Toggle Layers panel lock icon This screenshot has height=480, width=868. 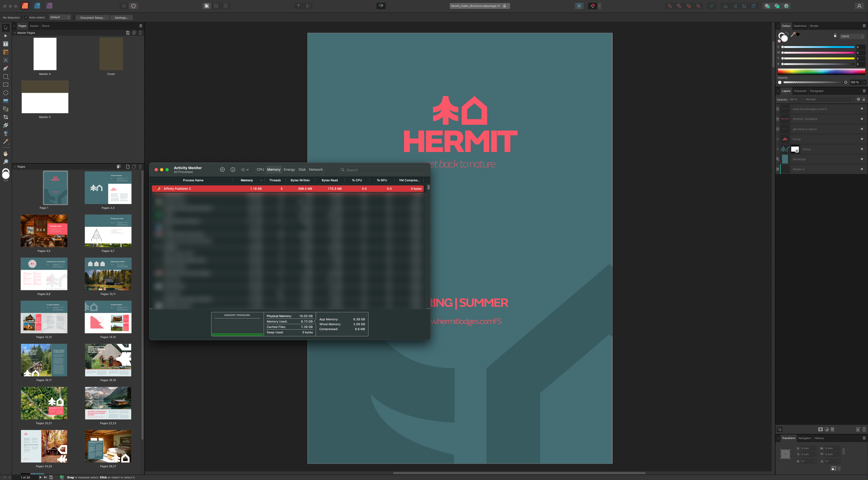click(864, 99)
